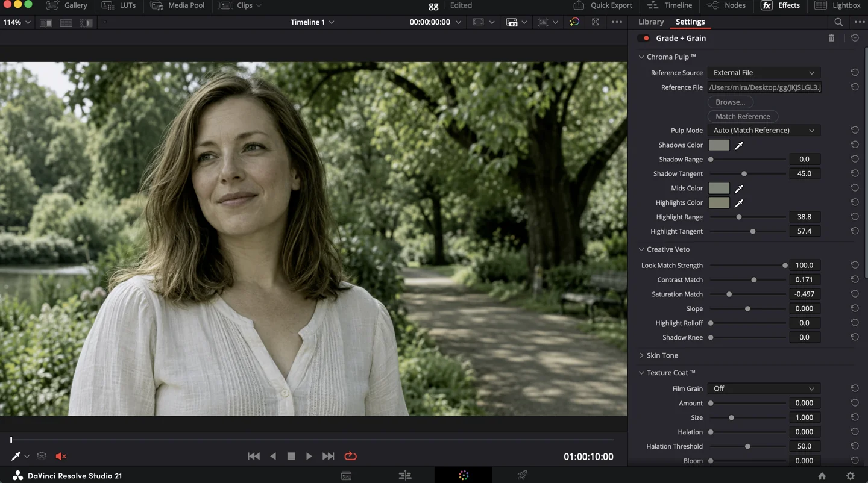This screenshot has width=868, height=483.
Task: Toggle the Grade + Grain enable switch
Action: point(644,38)
